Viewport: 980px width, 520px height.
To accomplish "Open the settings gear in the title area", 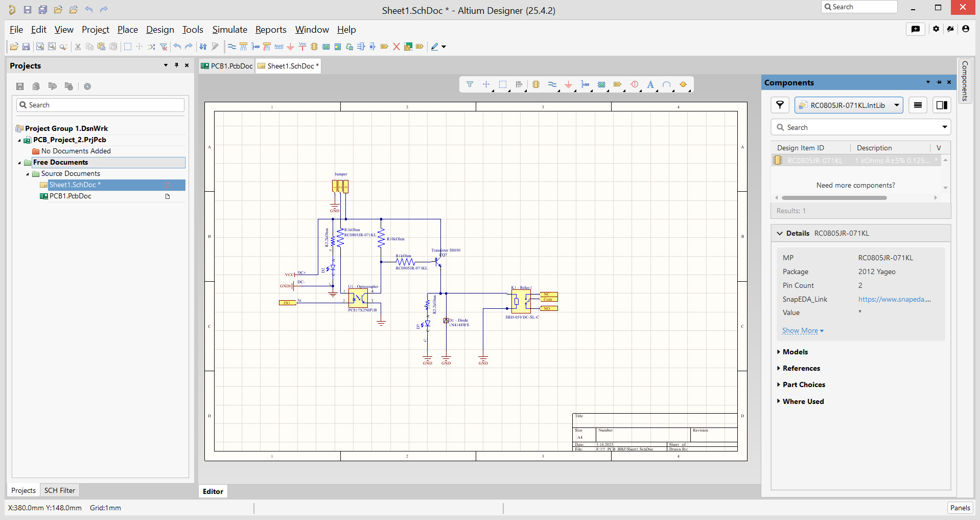I will pos(936,29).
